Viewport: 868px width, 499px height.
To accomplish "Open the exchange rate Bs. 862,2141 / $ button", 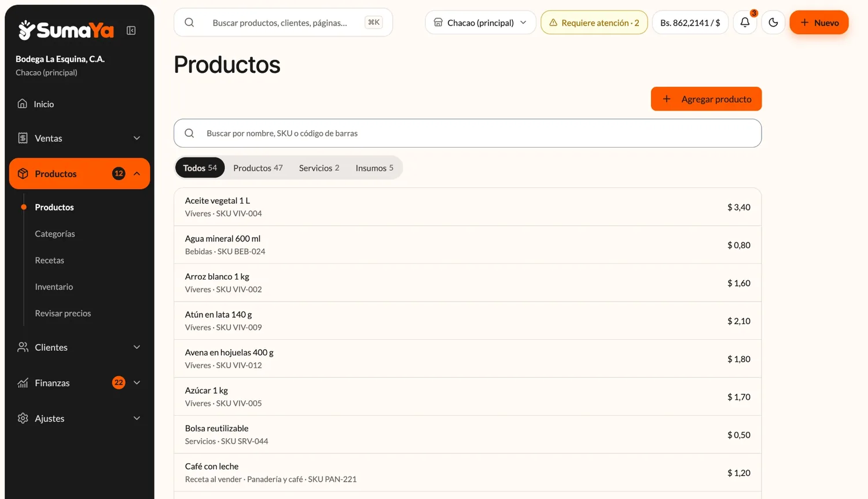I will tap(690, 23).
